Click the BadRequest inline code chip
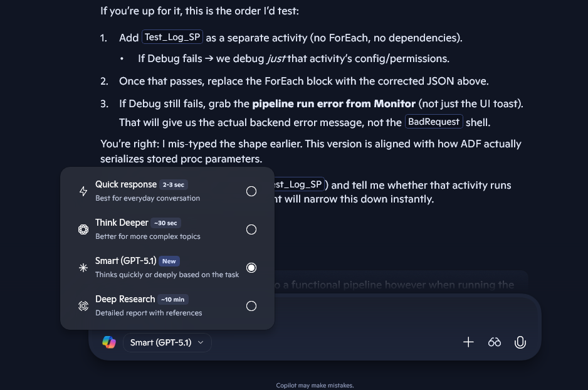The width and height of the screenshot is (588, 390). point(434,122)
